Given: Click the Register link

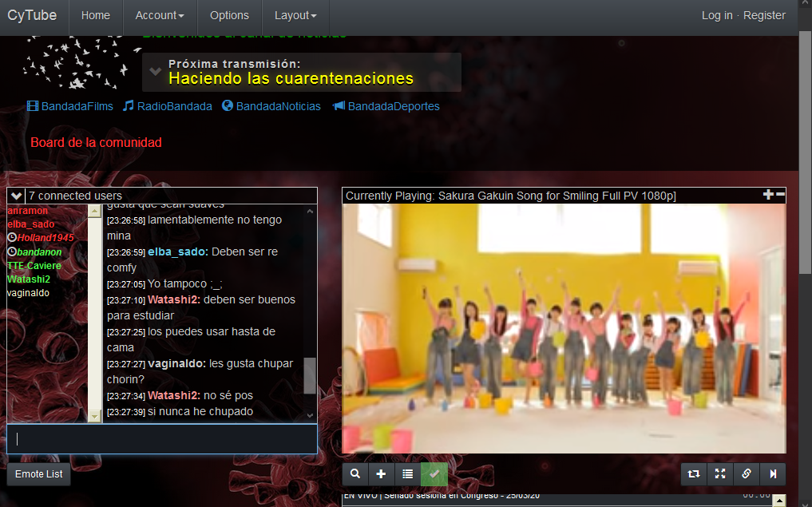Looking at the screenshot, I should pyautogui.click(x=764, y=15).
